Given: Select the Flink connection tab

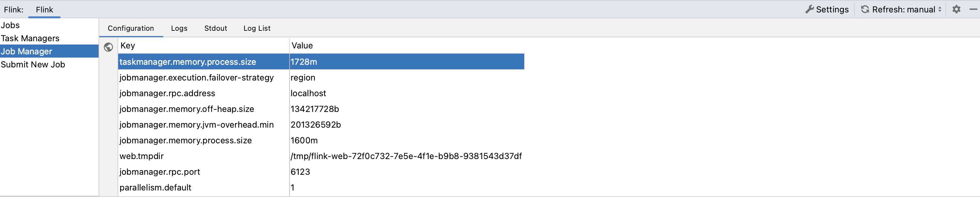Looking at the screenshot, I should 44,9.
